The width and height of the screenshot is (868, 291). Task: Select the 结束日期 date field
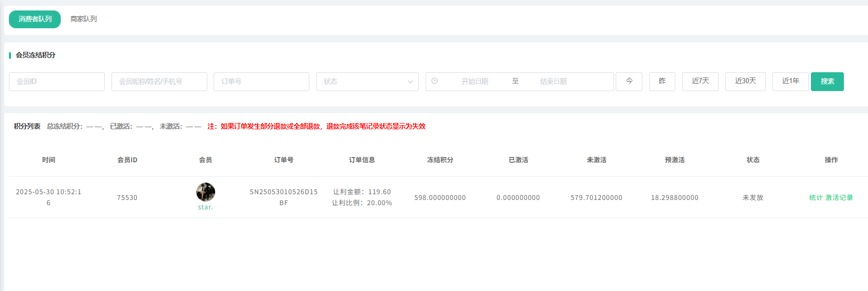pos(553,82)
